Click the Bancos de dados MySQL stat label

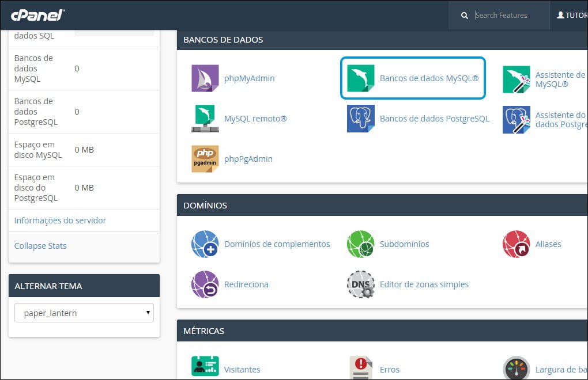pyautogui.click(x=34, y=69)
